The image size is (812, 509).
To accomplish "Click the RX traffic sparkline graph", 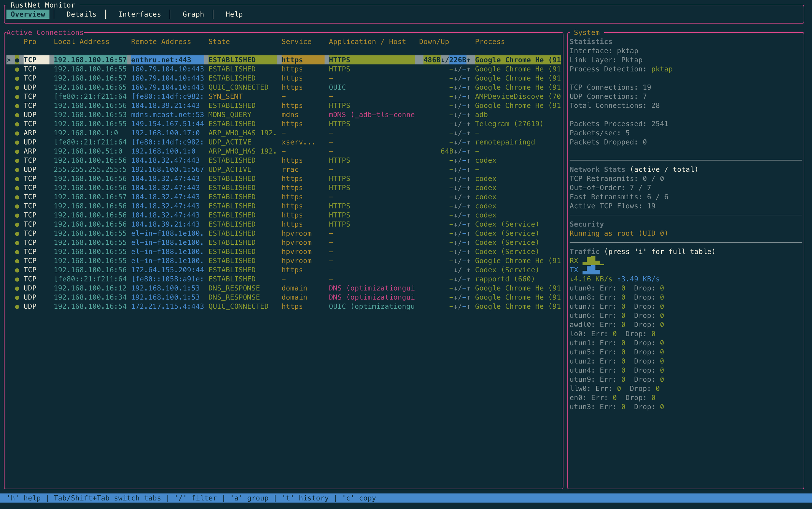I will click(593, 261).
